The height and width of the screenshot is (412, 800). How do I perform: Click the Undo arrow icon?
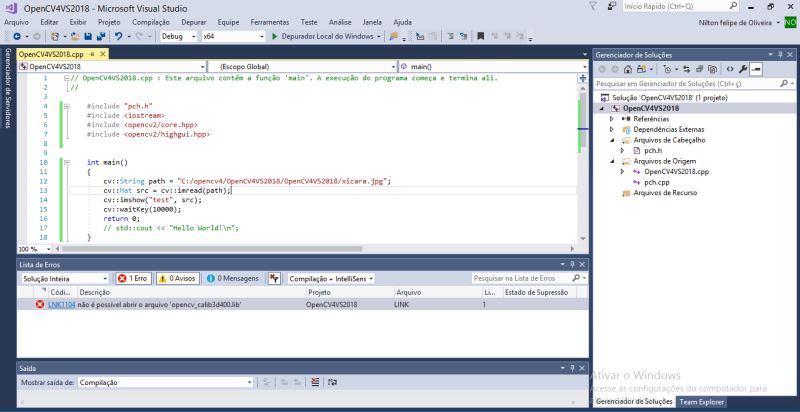pos(118,37)
